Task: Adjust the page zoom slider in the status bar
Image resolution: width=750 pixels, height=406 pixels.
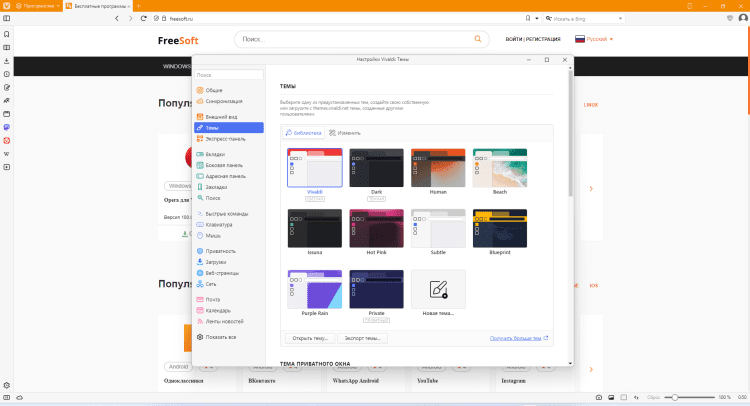Action: 689,397
